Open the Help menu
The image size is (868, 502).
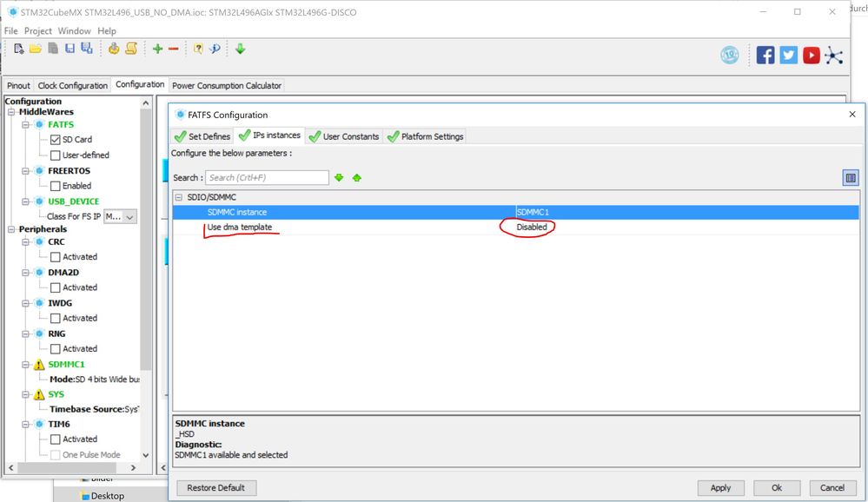pyautogui.click(x=107, y=31)
